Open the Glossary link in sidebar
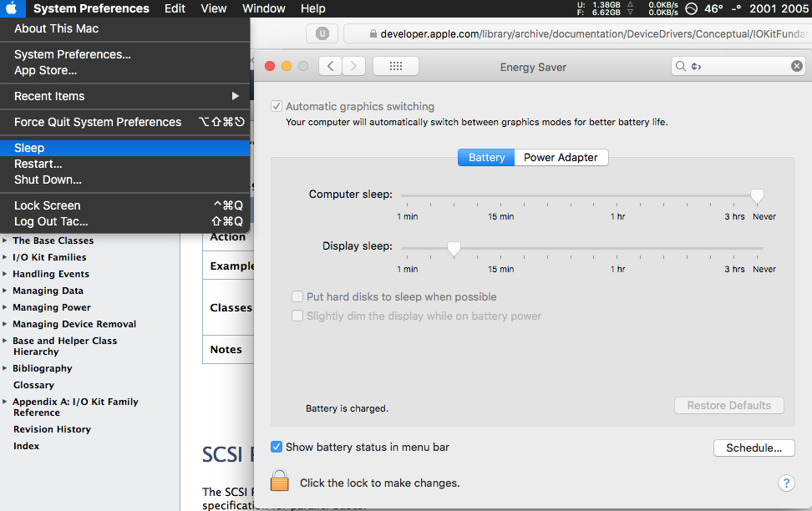The image size is (812, 511). (33, 385)
